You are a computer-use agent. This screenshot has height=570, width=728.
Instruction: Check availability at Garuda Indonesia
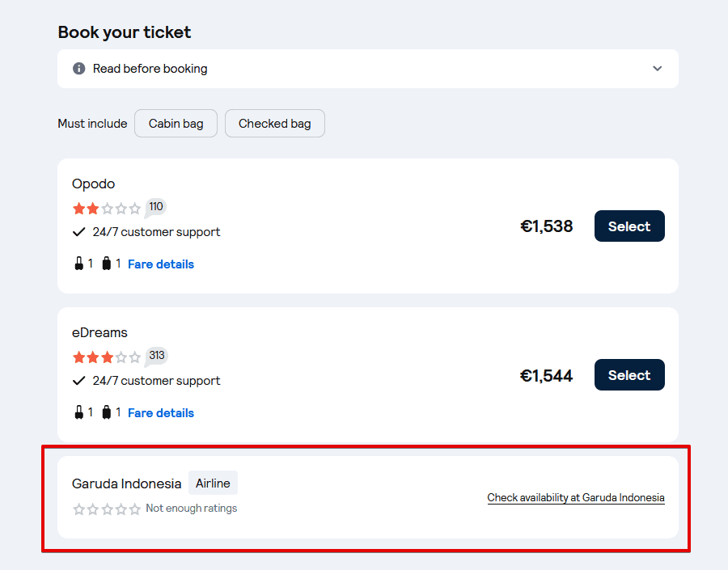(576, 498)
